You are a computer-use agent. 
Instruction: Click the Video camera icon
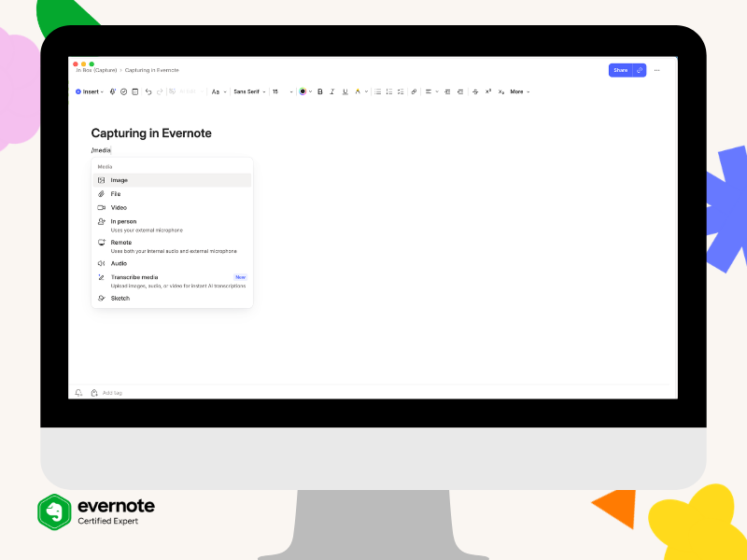pos(102,207)
